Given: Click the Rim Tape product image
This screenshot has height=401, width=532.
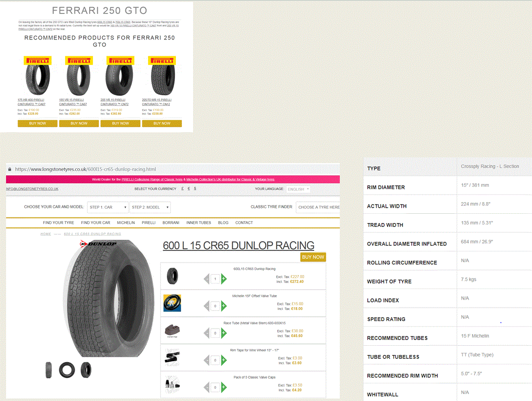Looking at the screenshot, I should click(172, 357).
